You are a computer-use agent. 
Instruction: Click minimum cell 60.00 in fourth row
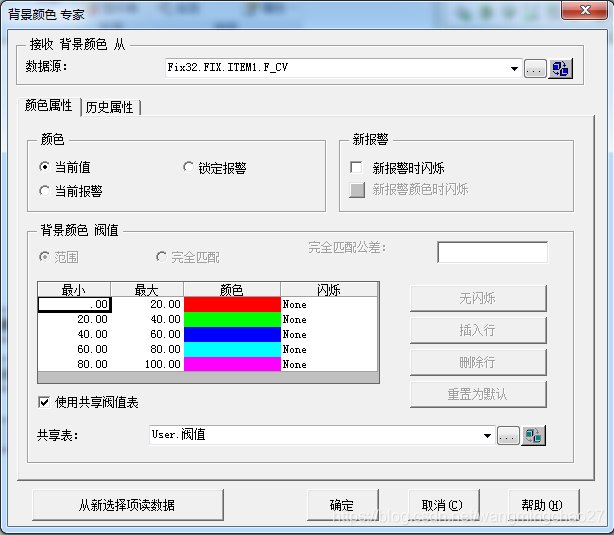coord(74,349)
